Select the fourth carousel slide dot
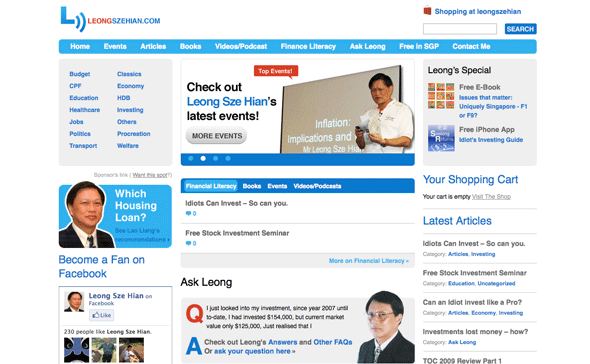 coord(228,158)
